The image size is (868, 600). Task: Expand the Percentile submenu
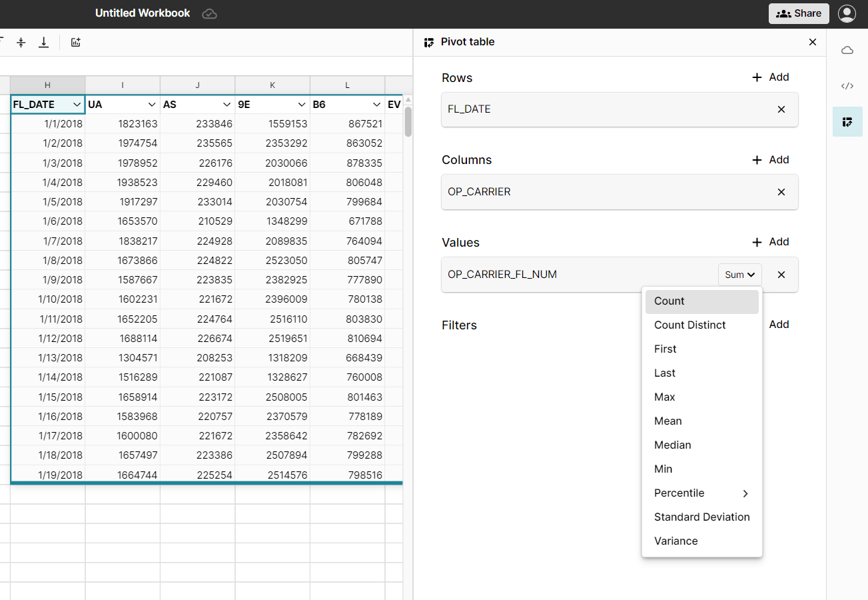tap(701, 493)
